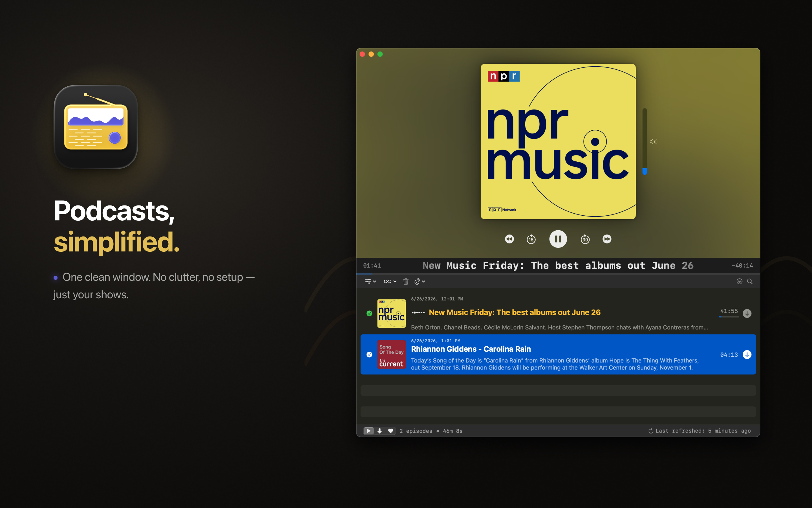Toggle played checkmark on Carolina Rain episode
This screenshot has width=812, height=508.
tap(369, 354)
